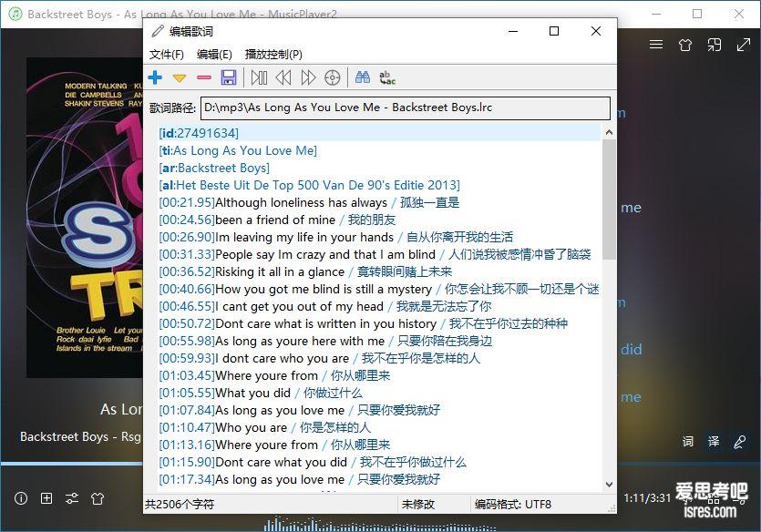Click the 共2506个字符 status bar entry
Image resolution: width=761 pixels, height=532 pixels.
[x=180, y=505]
